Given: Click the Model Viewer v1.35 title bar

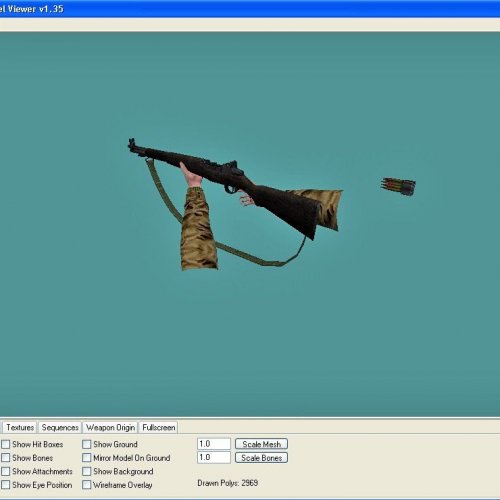Looking at the screenshot, I should 250,9.
